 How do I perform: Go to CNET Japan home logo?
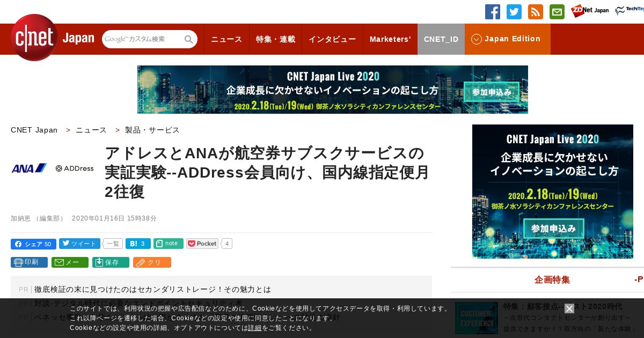tap(53, 38)
